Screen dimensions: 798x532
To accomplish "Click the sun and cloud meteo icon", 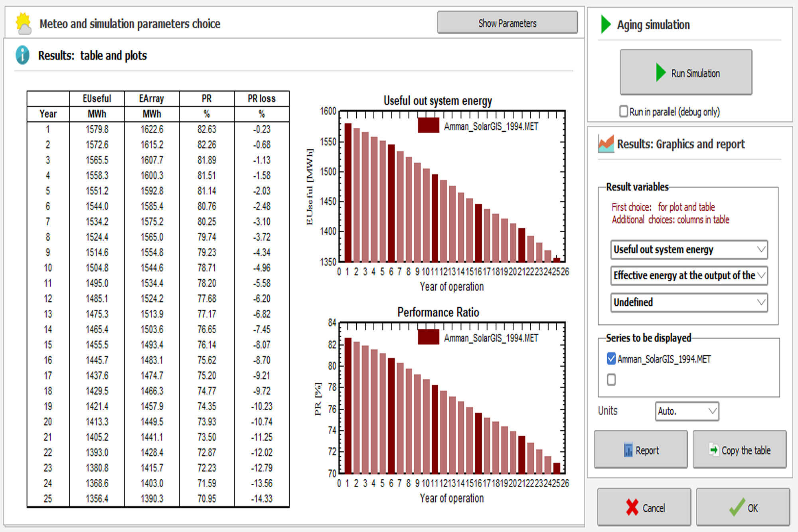I will pos(23,24).
